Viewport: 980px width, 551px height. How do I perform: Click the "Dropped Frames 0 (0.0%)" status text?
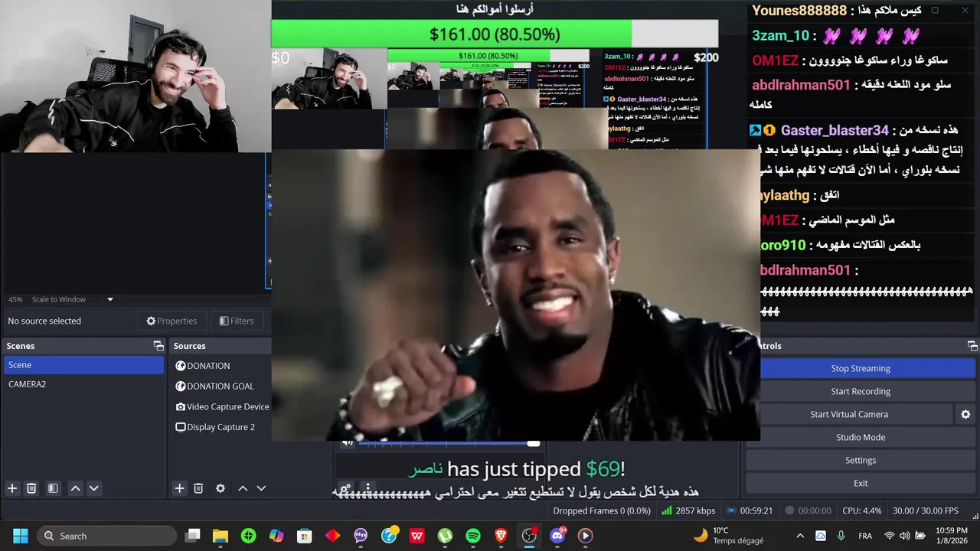click(602, 510)
